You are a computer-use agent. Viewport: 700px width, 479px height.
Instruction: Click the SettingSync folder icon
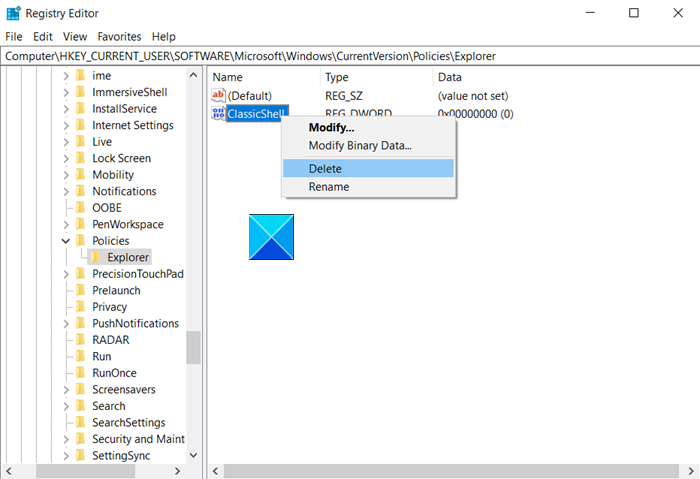(x=81, y=455)
